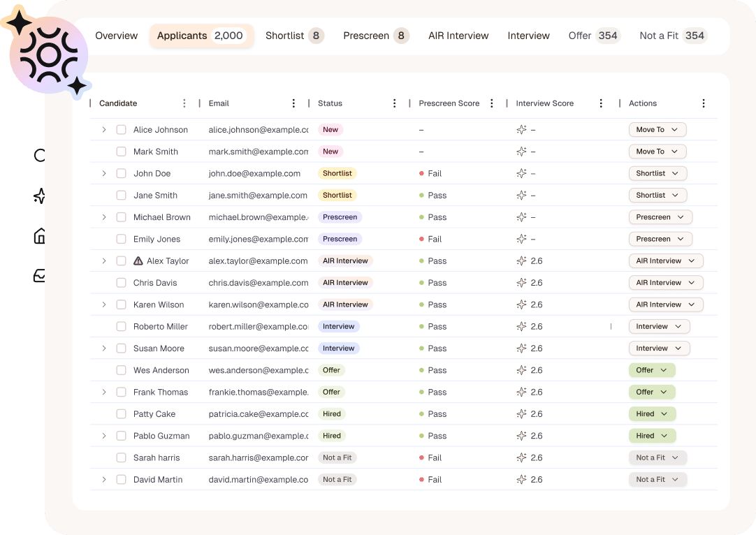Open Move To dropdown for Mark Smith
Screen dimensions: 756x535
tap(657, 152)
